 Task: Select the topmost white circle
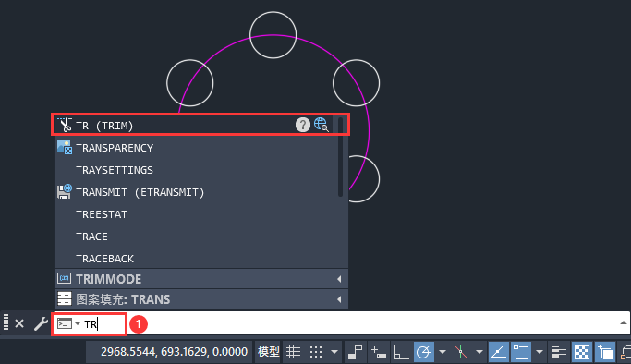tap(273, 35)
